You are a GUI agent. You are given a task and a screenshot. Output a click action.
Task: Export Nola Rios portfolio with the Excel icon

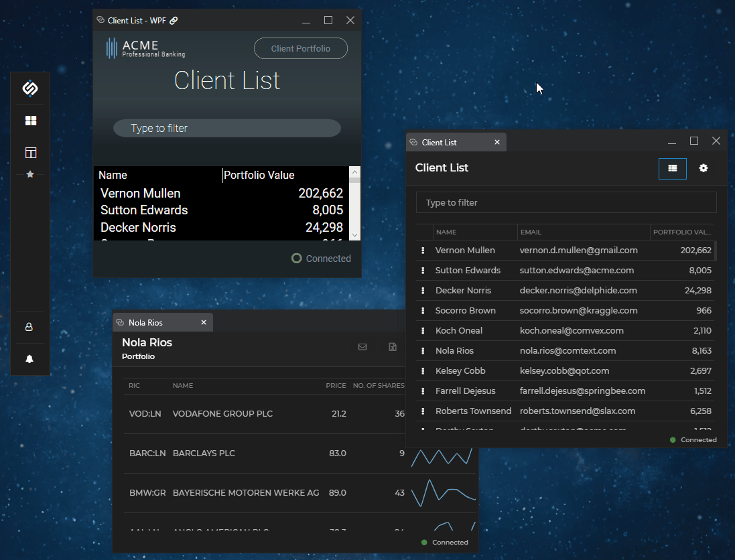[393, 347]
